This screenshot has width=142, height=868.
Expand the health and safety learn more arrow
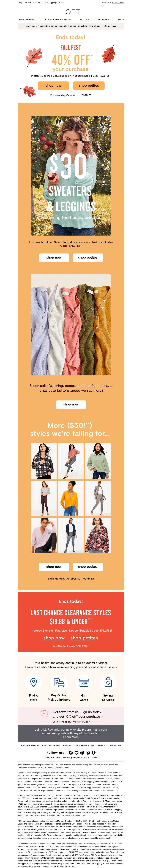pyautogui.click(x=116, y=667)
